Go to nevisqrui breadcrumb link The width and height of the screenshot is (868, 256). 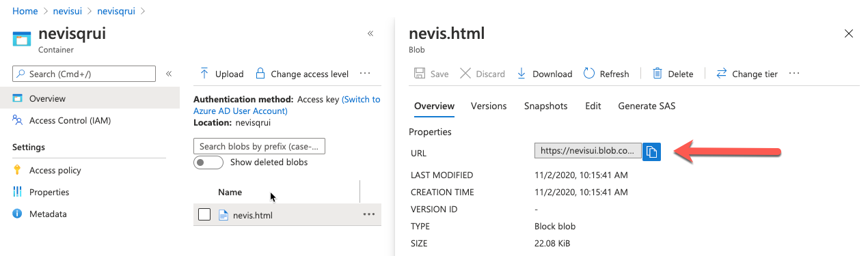[116, 11]
